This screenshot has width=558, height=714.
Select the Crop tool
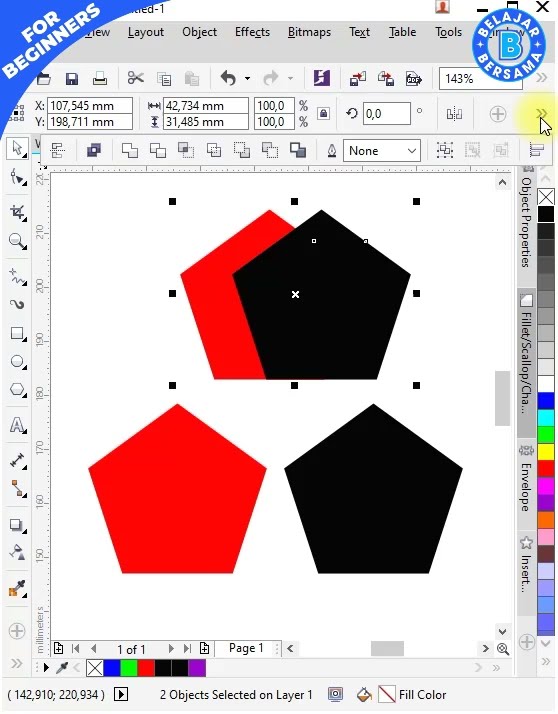tap(17, 212)
